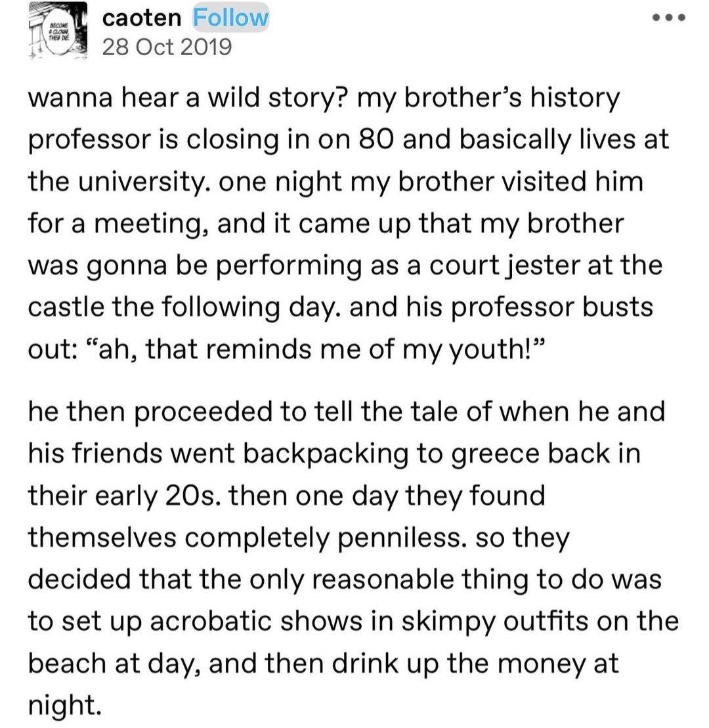Screen dimensions: 709x728
Task: Open the three-dot post options menu
Action: point(668,18)
